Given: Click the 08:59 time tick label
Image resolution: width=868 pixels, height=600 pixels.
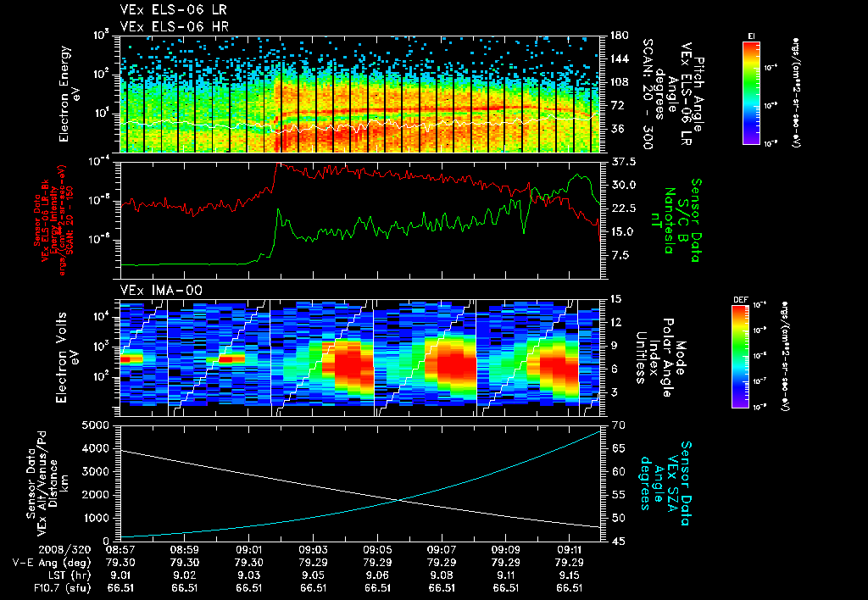Looking at the screenshot, I should (184, 550).
